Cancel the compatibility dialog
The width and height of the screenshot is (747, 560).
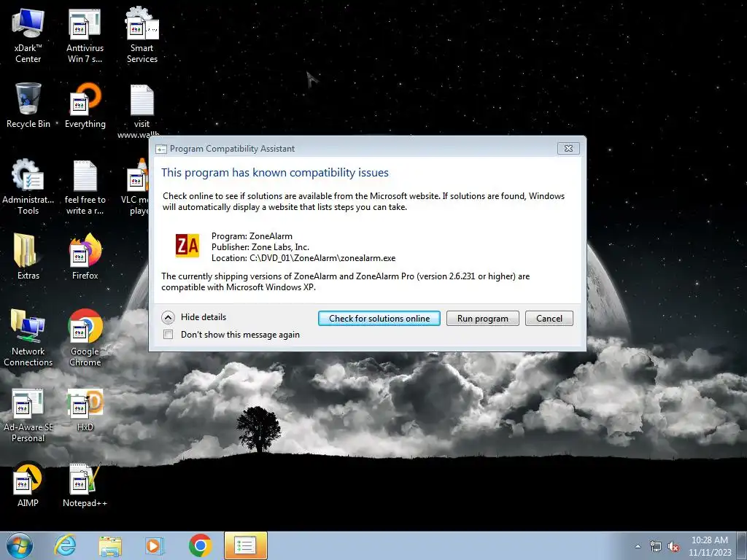tap(549, 319)
